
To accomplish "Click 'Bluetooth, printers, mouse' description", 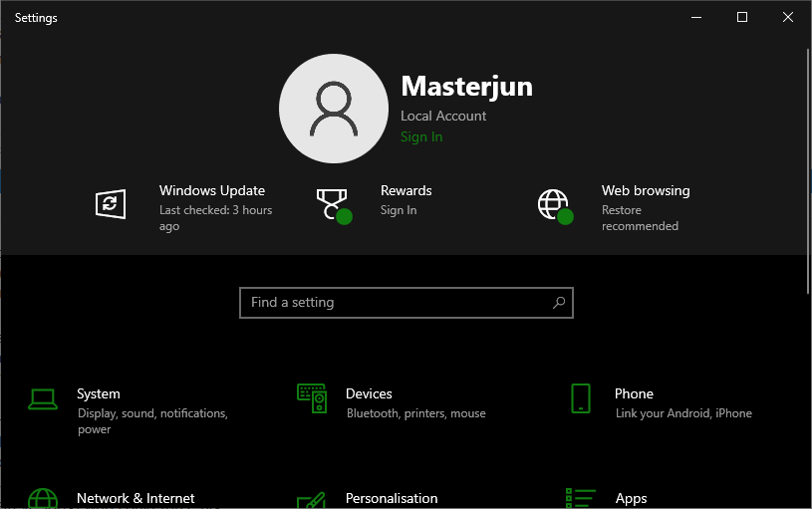I will (x=416, y=413).
